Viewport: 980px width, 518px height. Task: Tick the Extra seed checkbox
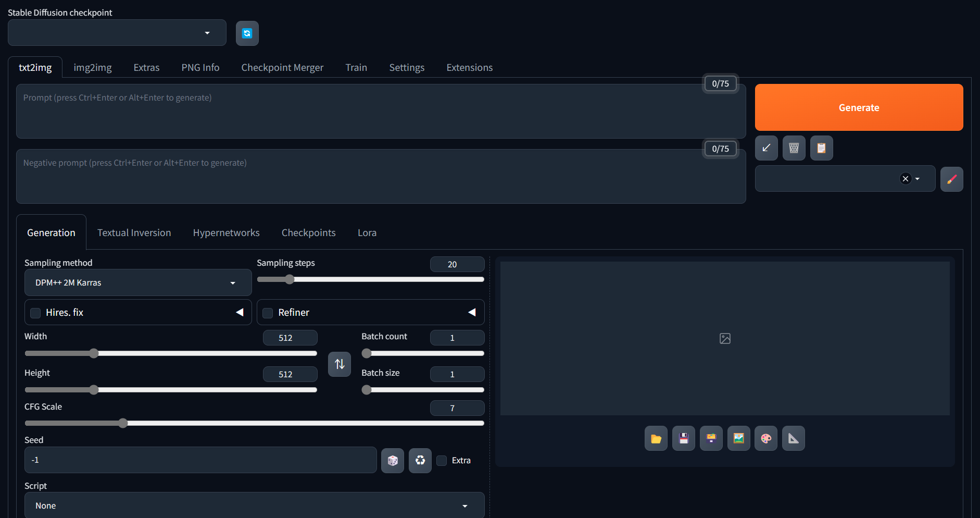pos(442,461)
